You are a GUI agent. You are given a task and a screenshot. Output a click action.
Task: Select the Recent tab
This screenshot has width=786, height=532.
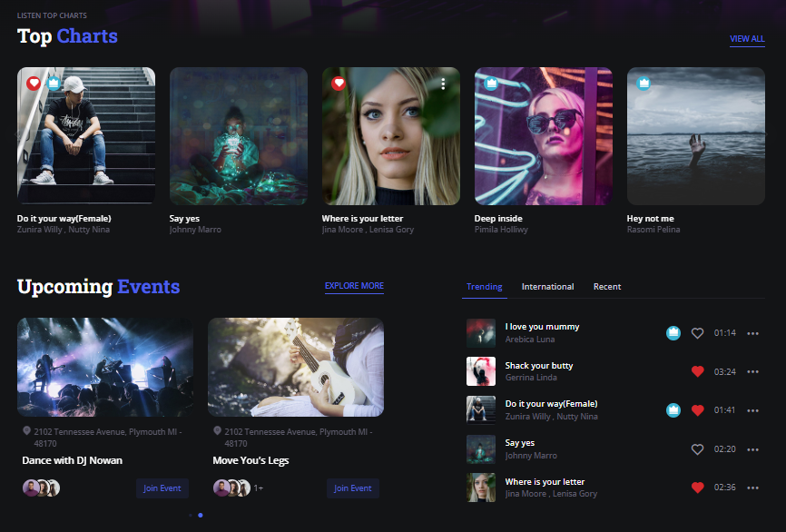[607, 287]
